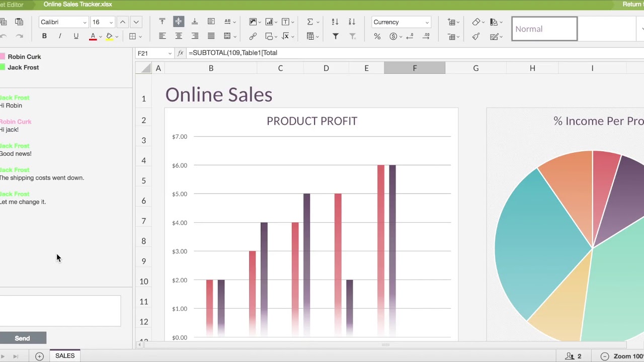Center text horizontally

click(179, 36)
